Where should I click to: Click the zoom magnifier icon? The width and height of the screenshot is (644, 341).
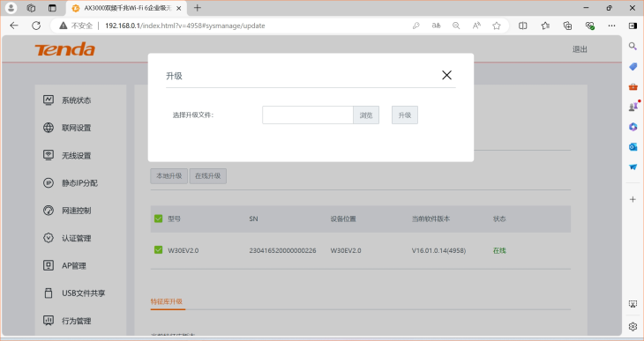(456, 26)
